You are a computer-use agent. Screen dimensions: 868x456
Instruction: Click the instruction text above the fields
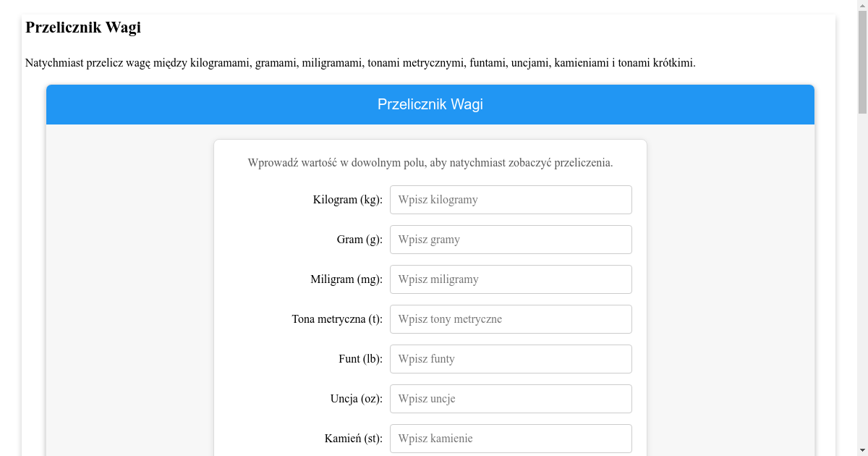(431, 163)
